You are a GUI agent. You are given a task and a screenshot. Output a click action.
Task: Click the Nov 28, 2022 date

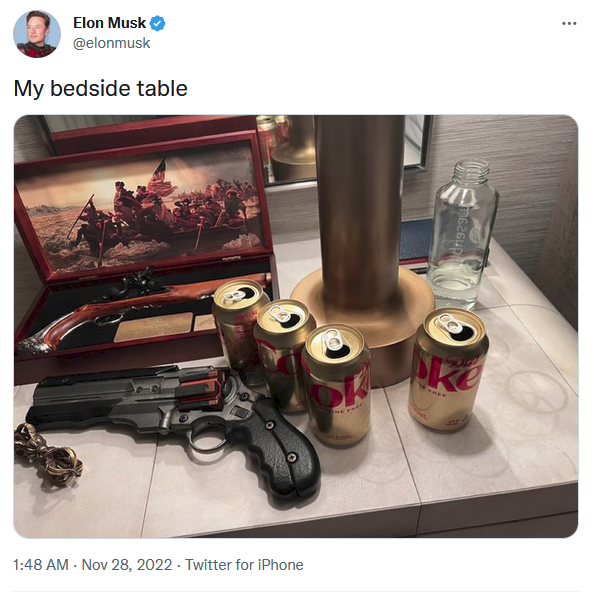point(127,565)
